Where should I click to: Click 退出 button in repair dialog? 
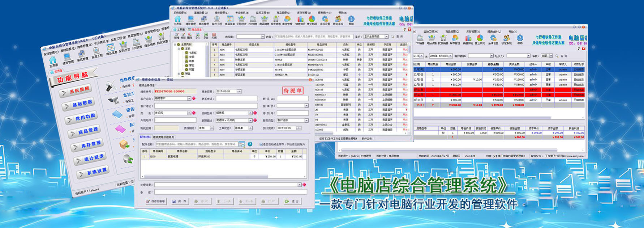click(292, 201)
